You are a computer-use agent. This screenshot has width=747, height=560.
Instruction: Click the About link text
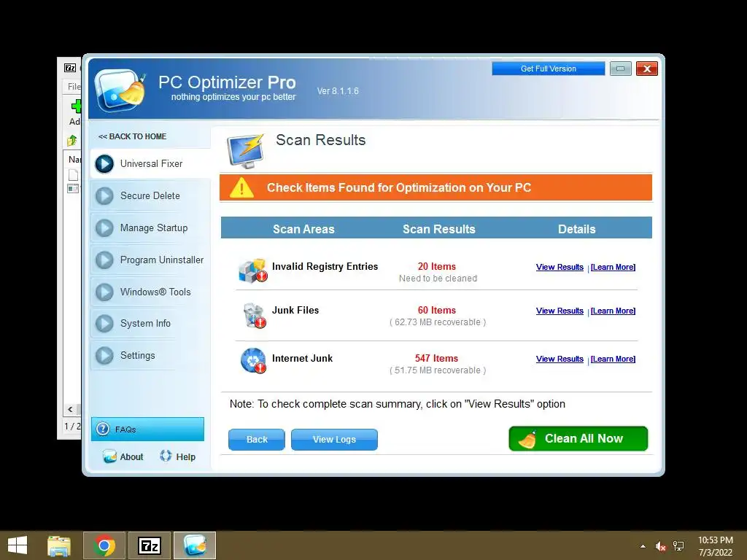click(x=131, y=456)
